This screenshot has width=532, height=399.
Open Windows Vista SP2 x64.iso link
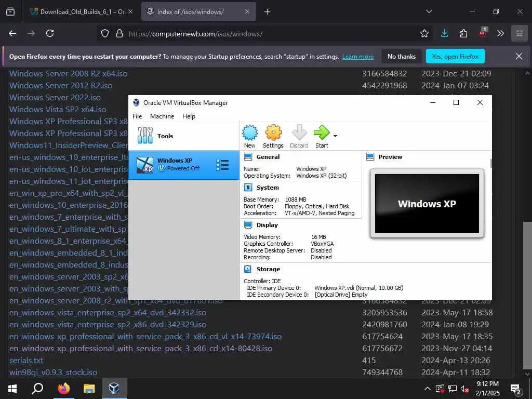click(x=58, y=109)
